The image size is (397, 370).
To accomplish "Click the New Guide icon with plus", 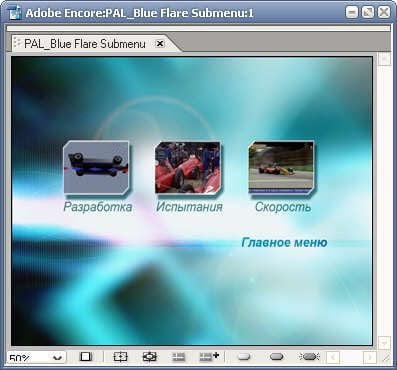I will 209,357.
